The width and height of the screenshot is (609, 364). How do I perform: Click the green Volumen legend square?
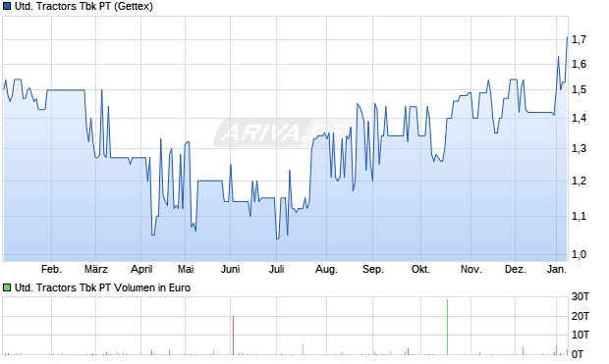click(7, 287)
